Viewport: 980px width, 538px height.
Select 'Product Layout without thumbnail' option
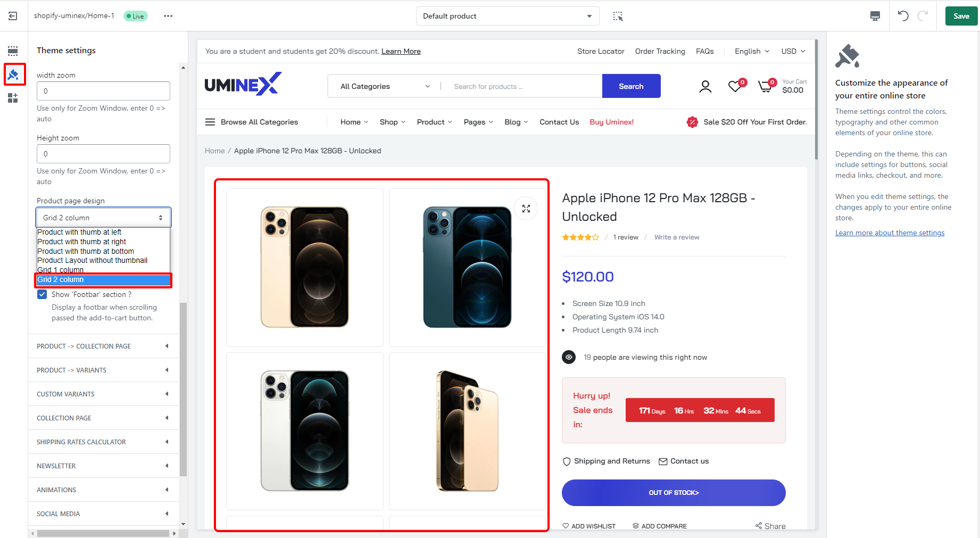tap(92, 260)
